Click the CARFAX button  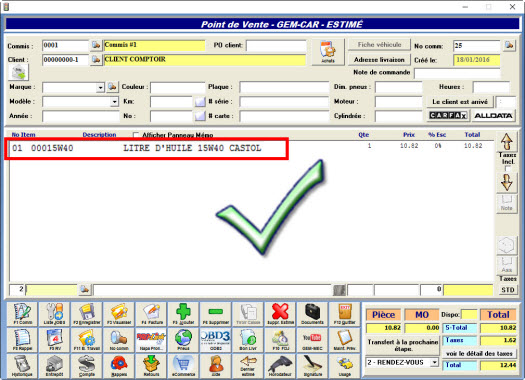pos(448,116)
